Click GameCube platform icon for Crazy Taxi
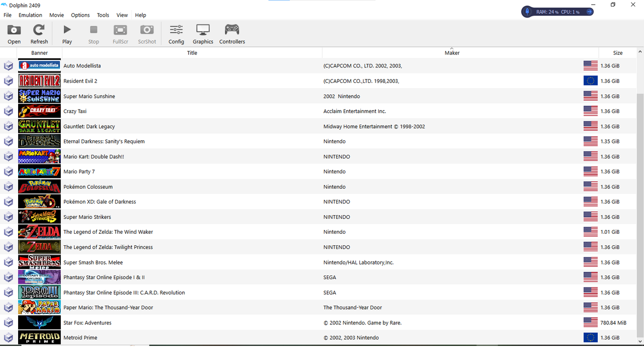Screen dimensions: 644x362 coord(8,111)
